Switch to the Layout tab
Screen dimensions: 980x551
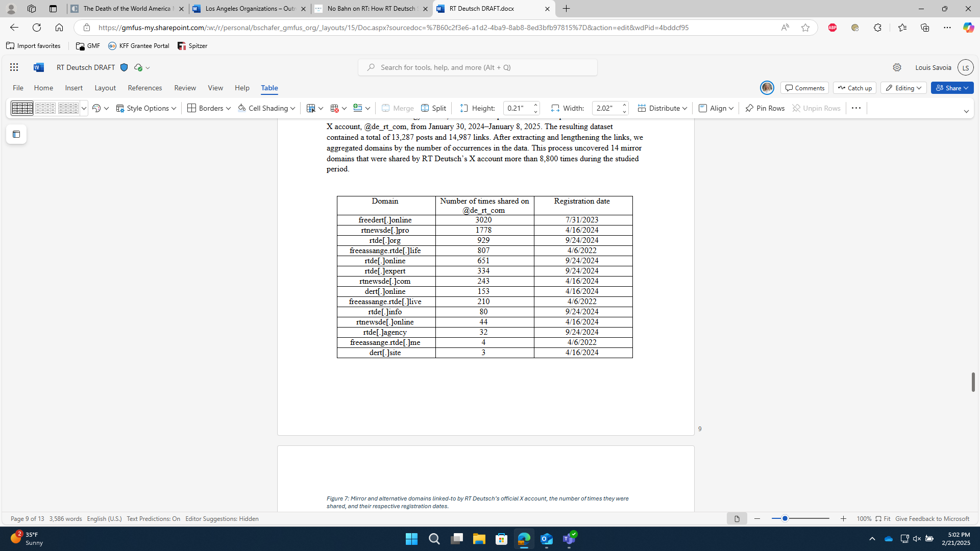(105, 88)
